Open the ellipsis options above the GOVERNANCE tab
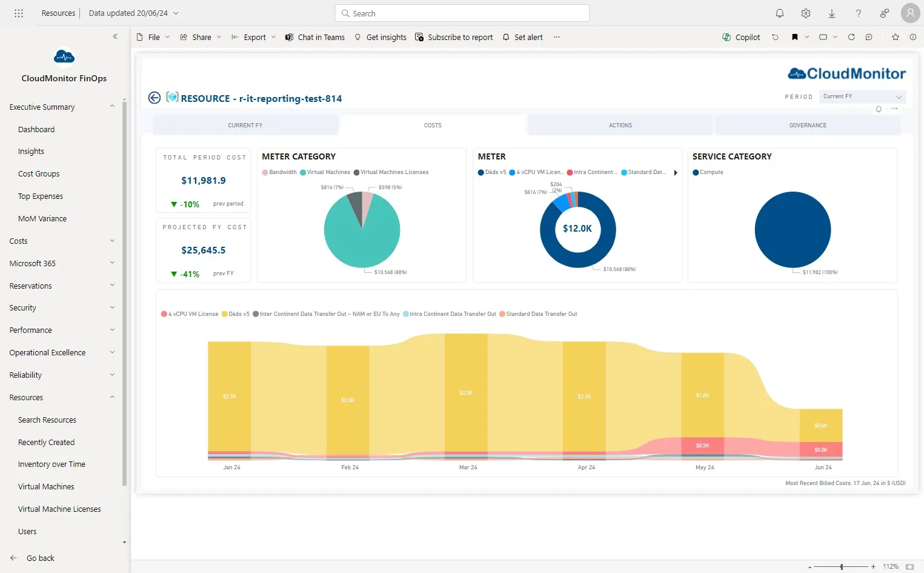The width and height of the screenshot is (924, 573). pos(894,109)
